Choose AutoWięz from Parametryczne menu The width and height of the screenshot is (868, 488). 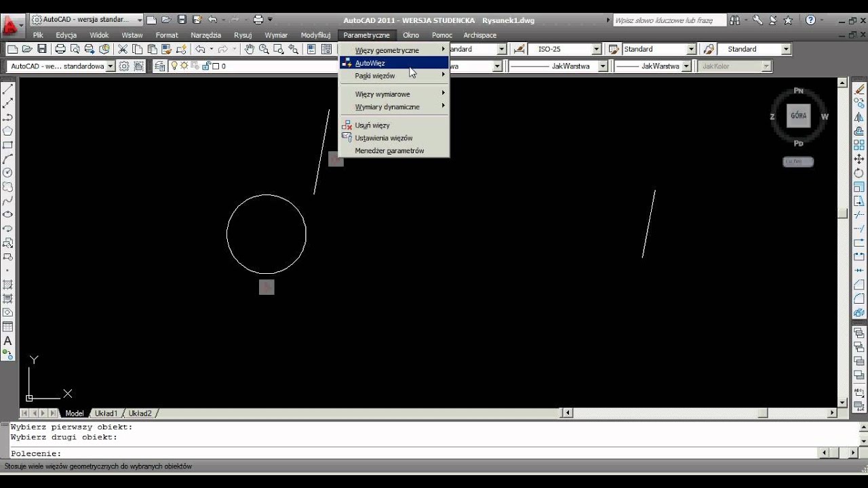coord(395,63)
